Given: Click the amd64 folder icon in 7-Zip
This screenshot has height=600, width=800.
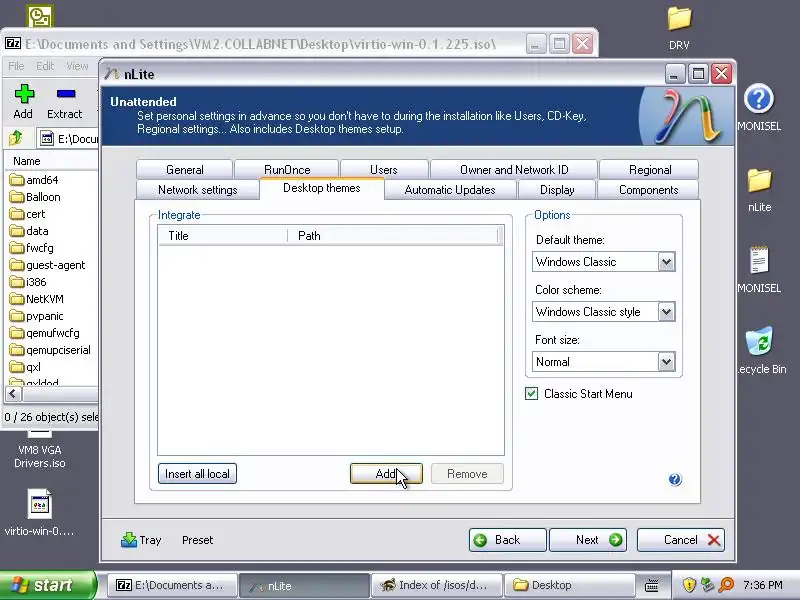Looking at the screenshot, I should [17, 180].
